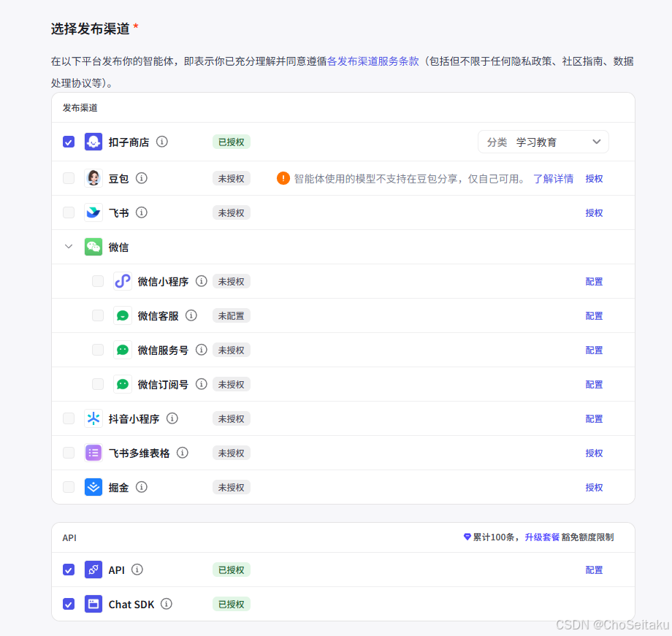
Task: Open info icon next to 微信客服
Action: click(x=191, y=315)
